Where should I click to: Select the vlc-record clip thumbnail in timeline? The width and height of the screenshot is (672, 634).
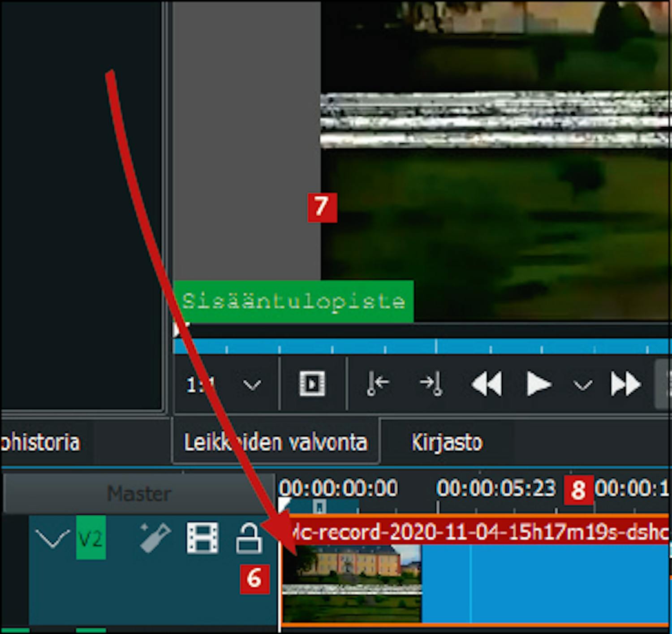tap(352, 582)
